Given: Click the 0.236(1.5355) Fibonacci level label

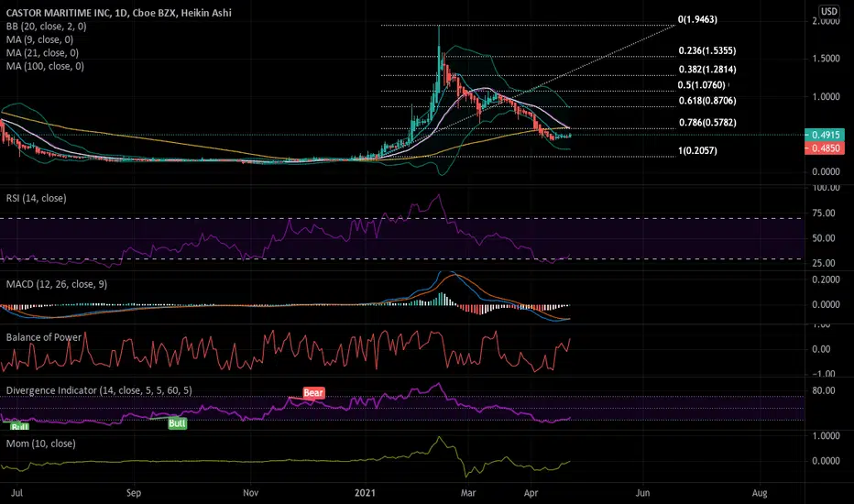Looking at the screenshot, I should pyautogui.click(x=707, y=50).
